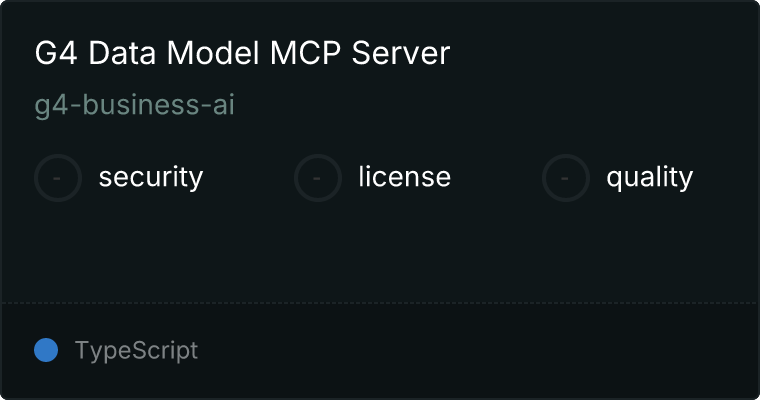Viewport: 760px width, 400px height.
Task: Click the dash inside the quality circle
Action: [x=565, y=178]
